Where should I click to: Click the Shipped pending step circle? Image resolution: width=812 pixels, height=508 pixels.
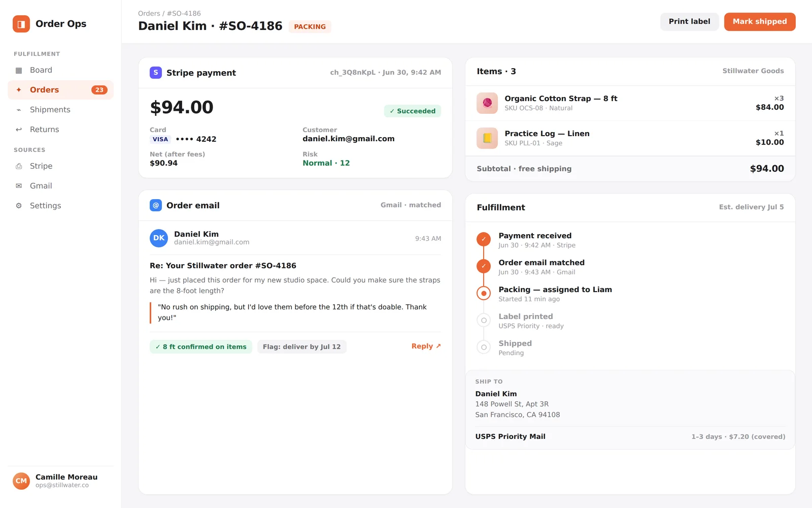(484, 347)
